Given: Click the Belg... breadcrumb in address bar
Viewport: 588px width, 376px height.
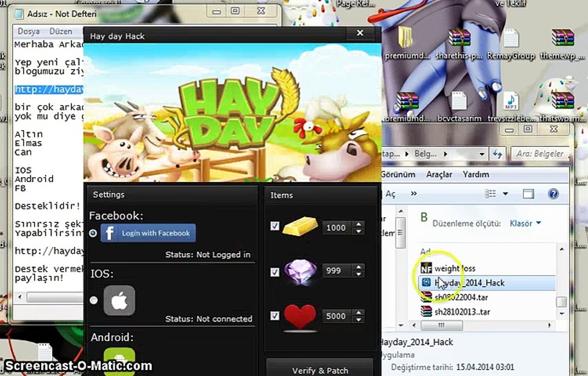Looking at the screenshot, I should tap(425, 154).
